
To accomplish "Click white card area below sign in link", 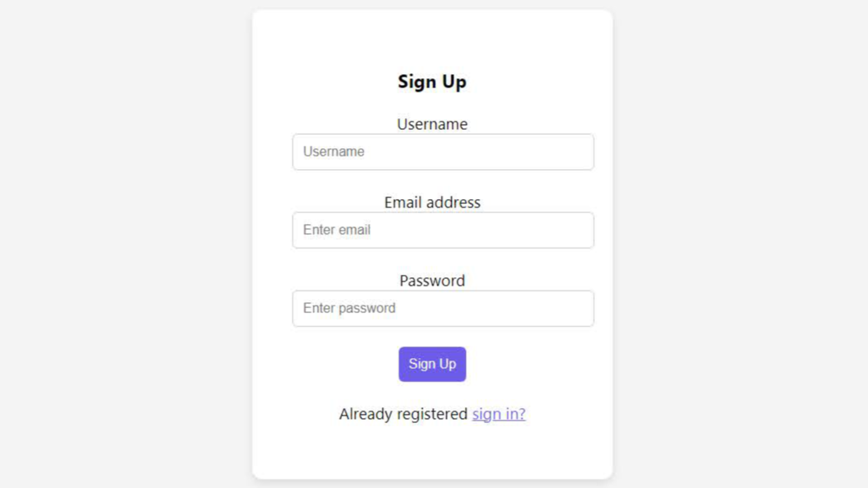I will 432,454.
